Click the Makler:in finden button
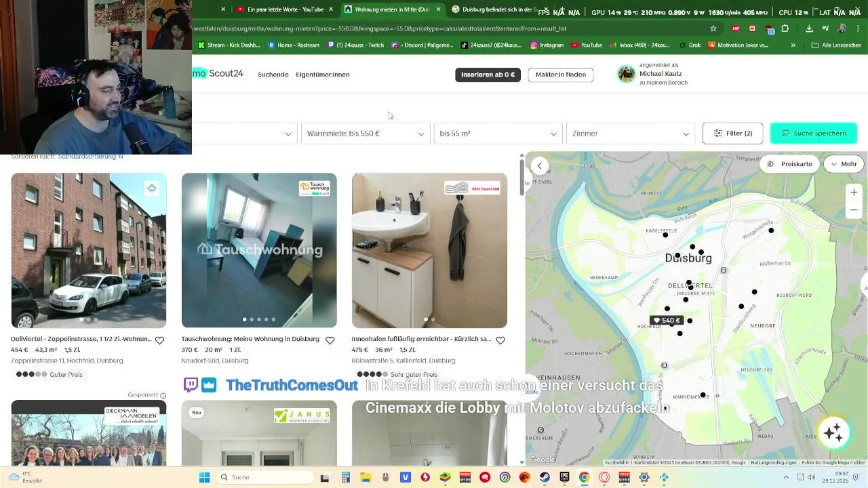Screen dimensions: 868x488 pyautogui.click(x=561, y=75)
